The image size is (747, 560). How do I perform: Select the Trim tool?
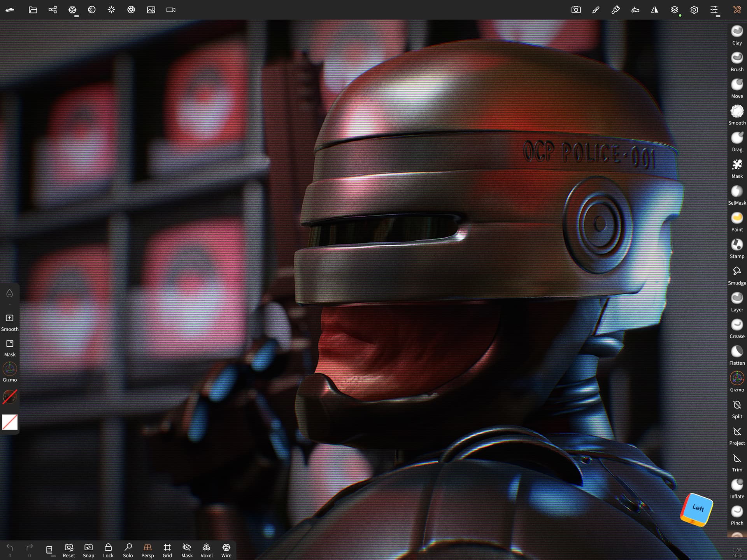pos(737,462)
